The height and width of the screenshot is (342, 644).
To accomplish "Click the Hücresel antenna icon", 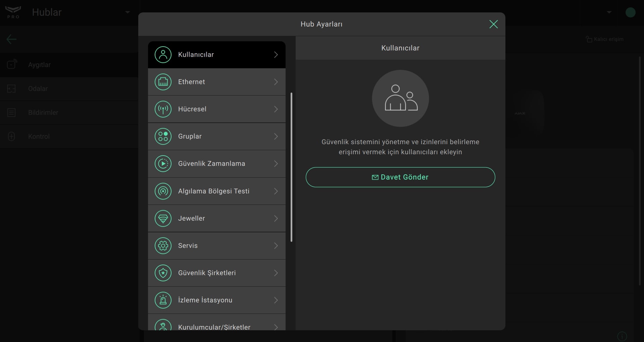I will (x=163, y=109).
